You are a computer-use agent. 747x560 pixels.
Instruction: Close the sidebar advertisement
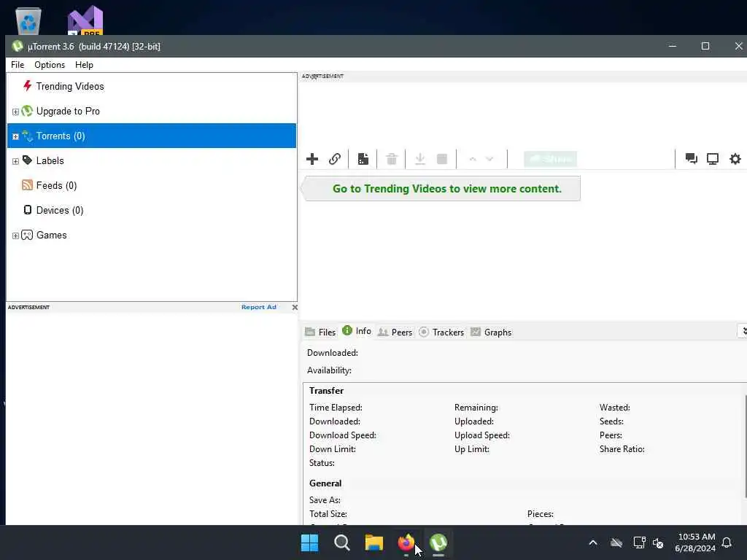click(x=295, y=307)
